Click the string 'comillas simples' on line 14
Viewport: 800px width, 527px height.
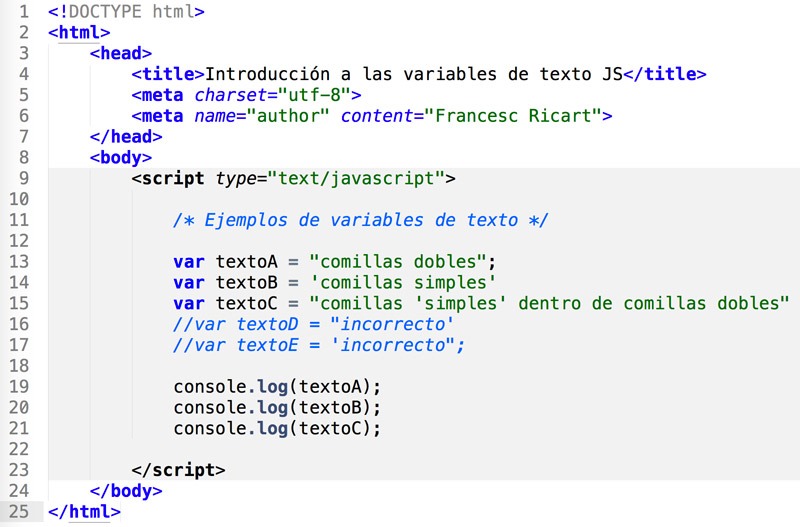(x=403, y=283)
